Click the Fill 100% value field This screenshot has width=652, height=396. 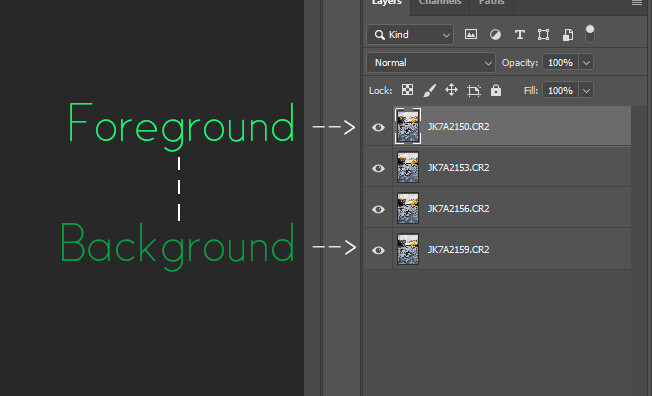pyautogui.click(x=561, y=90)
